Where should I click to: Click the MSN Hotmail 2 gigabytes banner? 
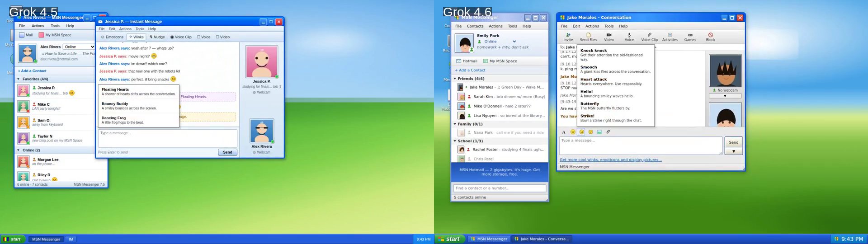[x=500, y=172]
